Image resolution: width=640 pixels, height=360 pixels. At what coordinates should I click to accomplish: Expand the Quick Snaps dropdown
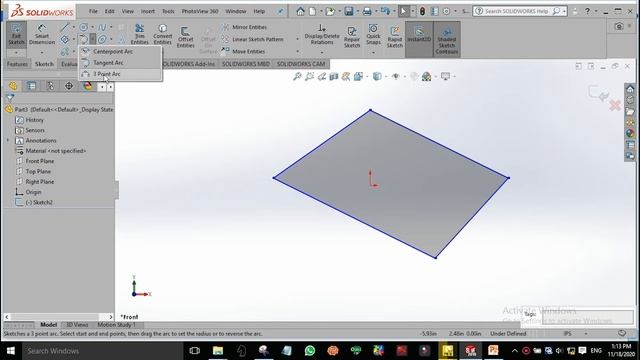coord(373,53)
